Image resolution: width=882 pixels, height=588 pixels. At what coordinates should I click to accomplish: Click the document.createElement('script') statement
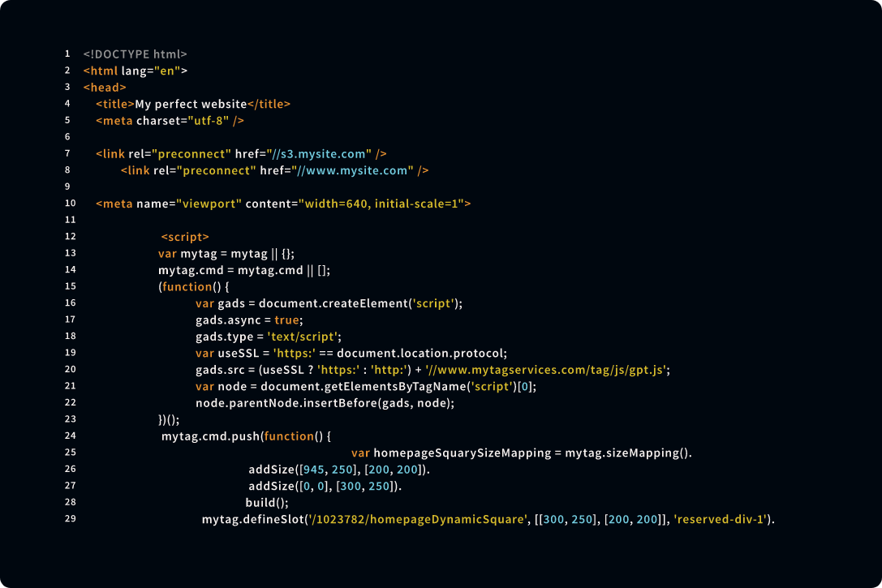(329, 303)
